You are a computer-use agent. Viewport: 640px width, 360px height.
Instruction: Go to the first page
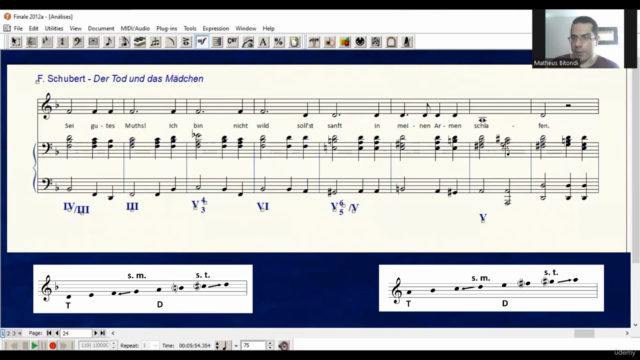click(49, 333)
